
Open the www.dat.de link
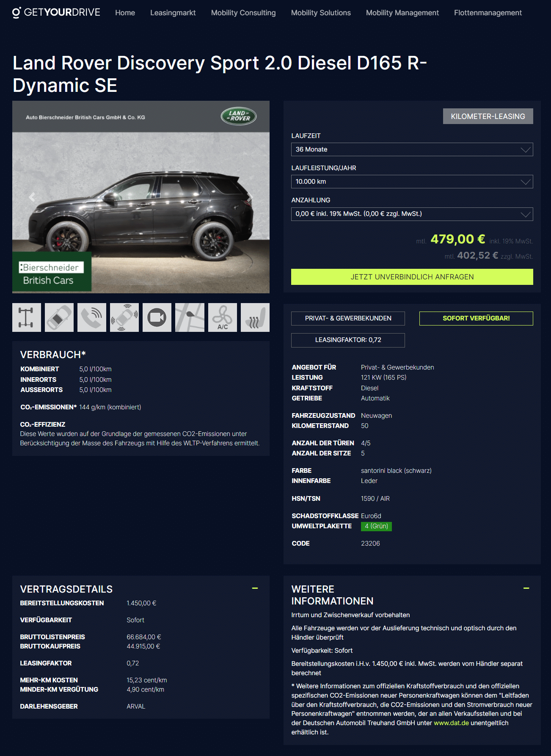click(x=451, y=723)
